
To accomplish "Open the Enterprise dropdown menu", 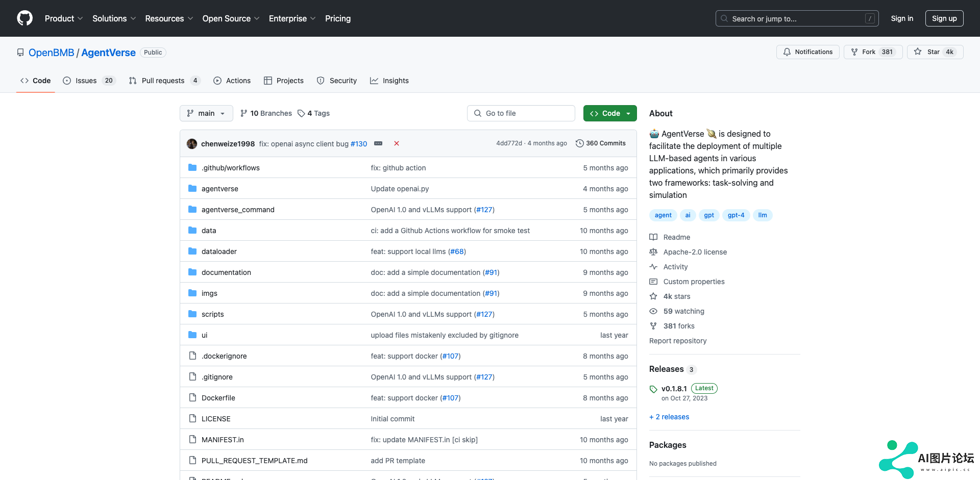I will (292, 18).
